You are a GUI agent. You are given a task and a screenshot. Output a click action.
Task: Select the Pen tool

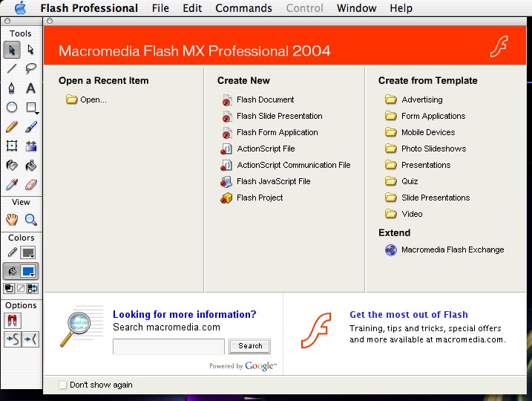coord(12,88)
